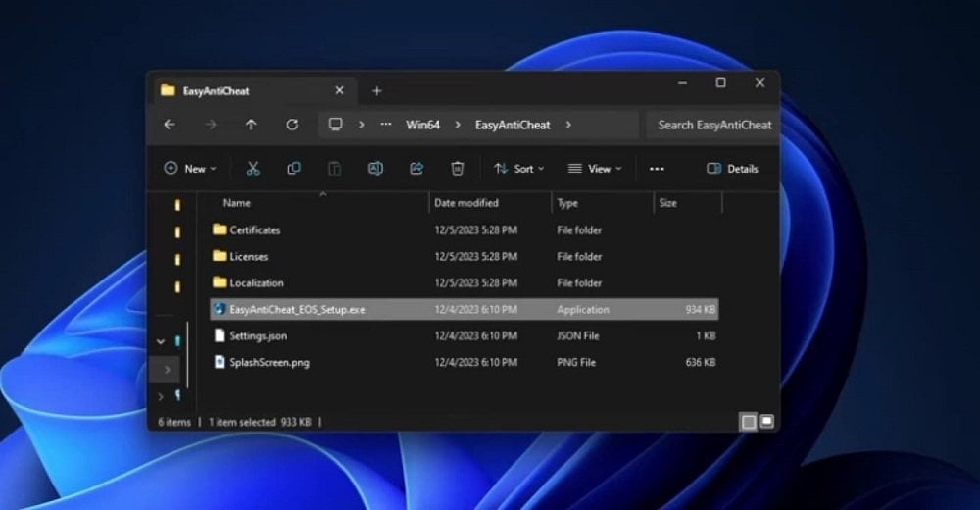Open the View layout dropdown
980x510 pixels.
tap(595, 169)
